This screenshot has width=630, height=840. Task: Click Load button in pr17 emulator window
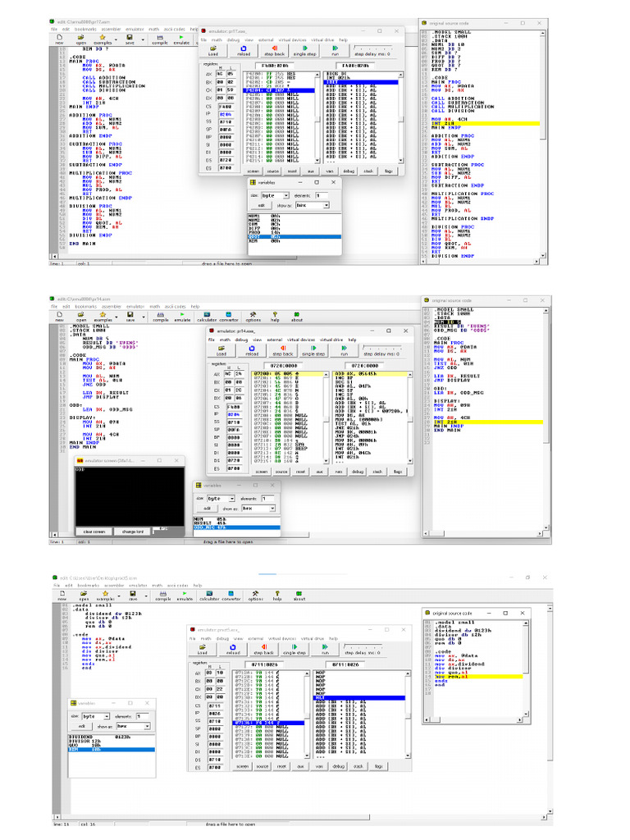tap(213, 50)
